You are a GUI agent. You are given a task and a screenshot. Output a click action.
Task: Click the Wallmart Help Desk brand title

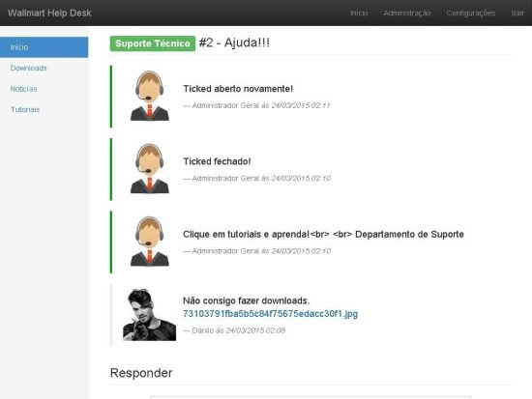click(x=49, y=13)
